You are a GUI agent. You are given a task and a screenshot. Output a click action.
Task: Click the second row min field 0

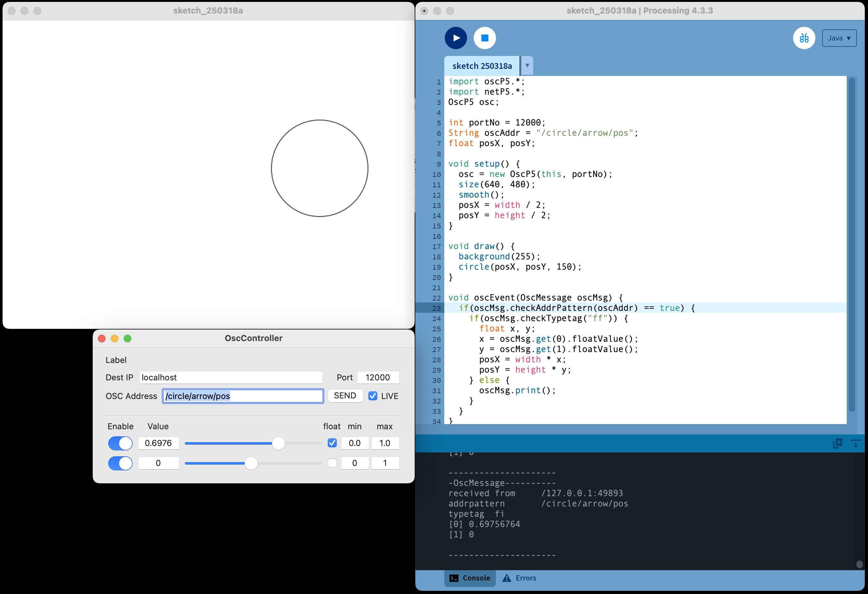point(355,463)
